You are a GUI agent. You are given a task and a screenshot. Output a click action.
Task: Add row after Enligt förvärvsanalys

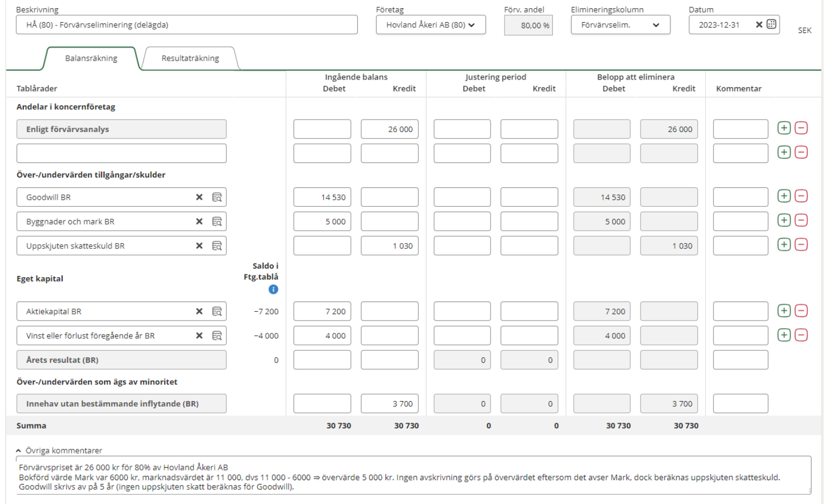click(783, 128)
